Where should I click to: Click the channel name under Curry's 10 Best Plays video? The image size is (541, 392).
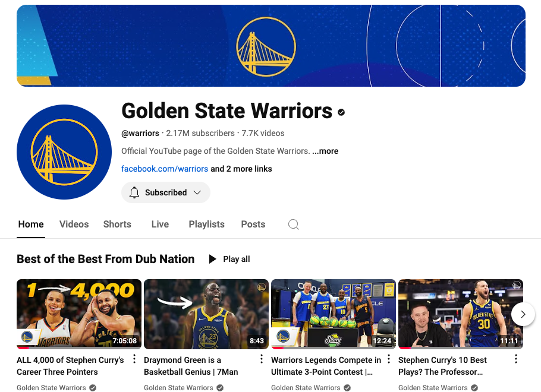[433, 388]
